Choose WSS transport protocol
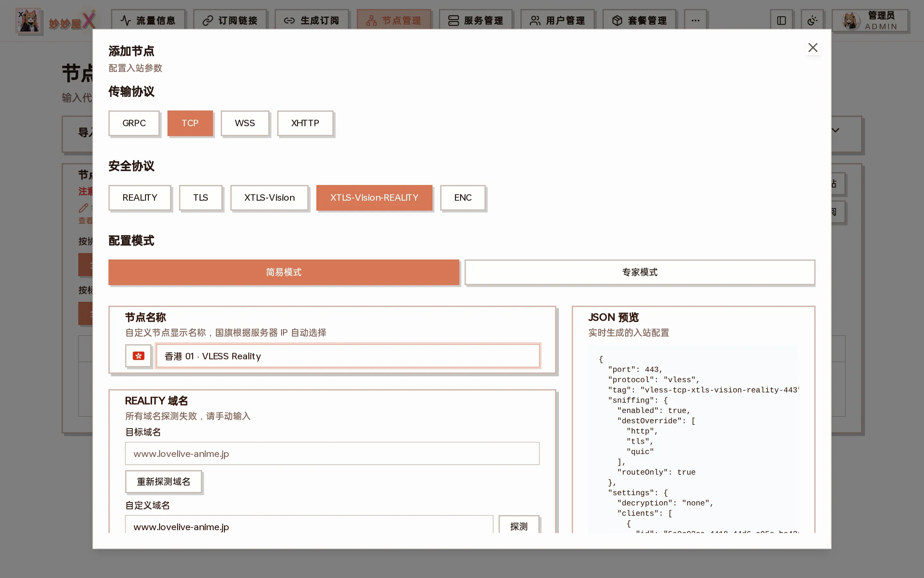 pyautogui.click(x=245, y=123)
